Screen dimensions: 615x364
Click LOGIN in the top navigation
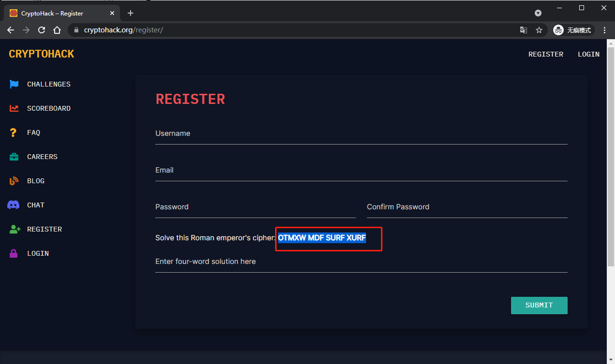(588, 54)
